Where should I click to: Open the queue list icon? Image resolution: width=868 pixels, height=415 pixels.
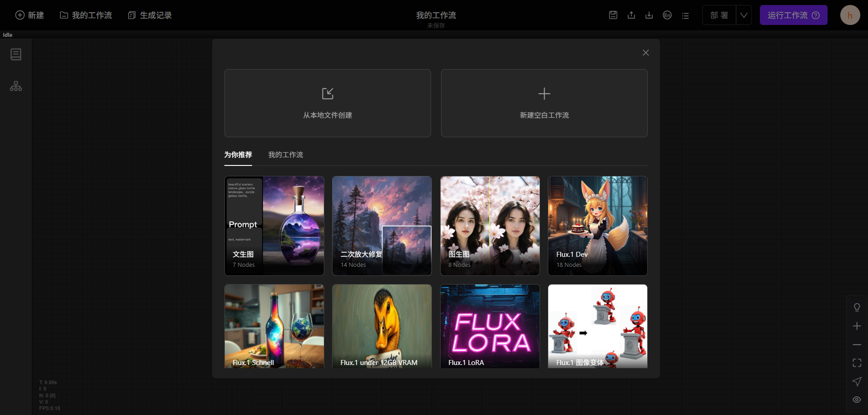click(685, 15)
